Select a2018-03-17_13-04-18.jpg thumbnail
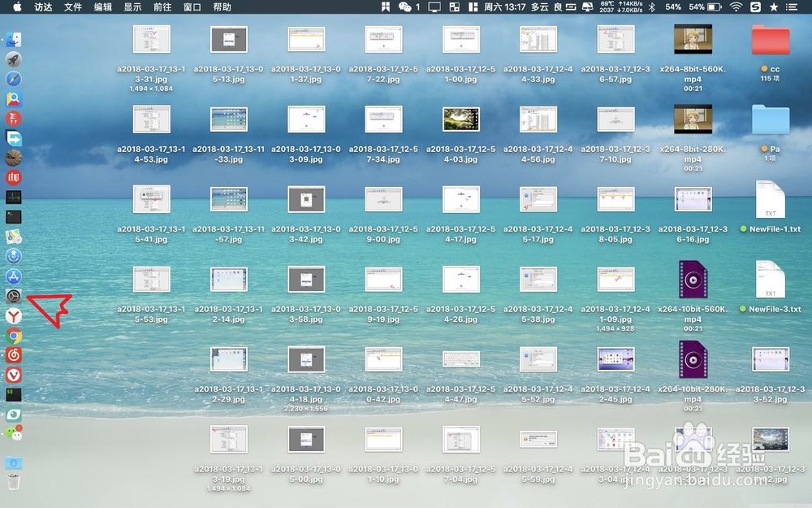 tap(306, 359)
